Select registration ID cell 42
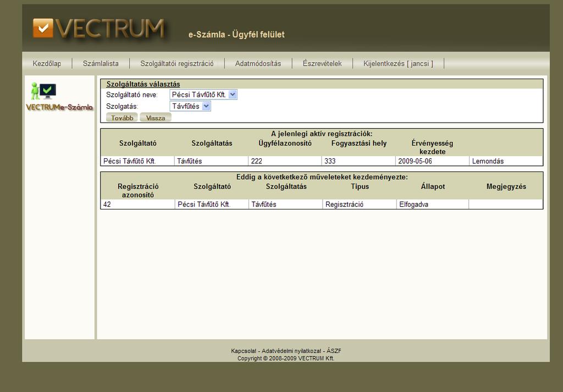Image resolution: width=563 pixels, height=392 pixels. (137, 205)
